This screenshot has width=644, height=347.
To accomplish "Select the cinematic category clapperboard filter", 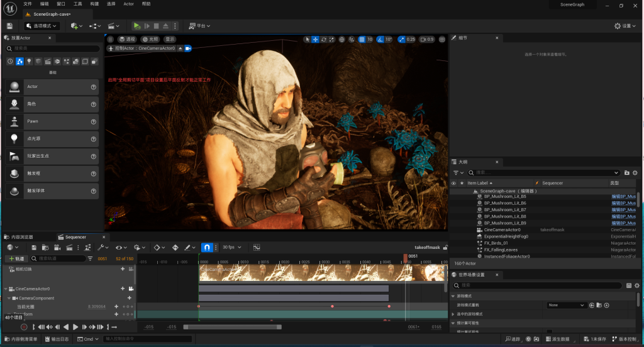I will (48, 61).
